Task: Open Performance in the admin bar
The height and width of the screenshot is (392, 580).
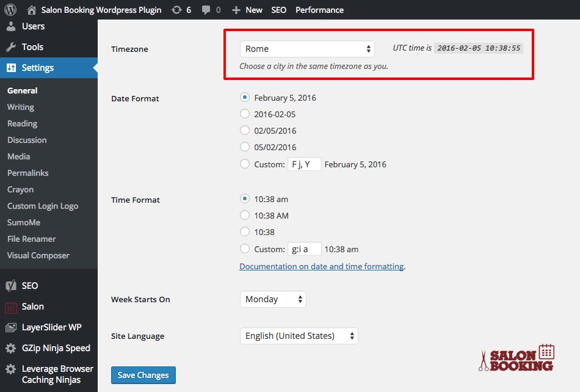Action: coord(319,10)
